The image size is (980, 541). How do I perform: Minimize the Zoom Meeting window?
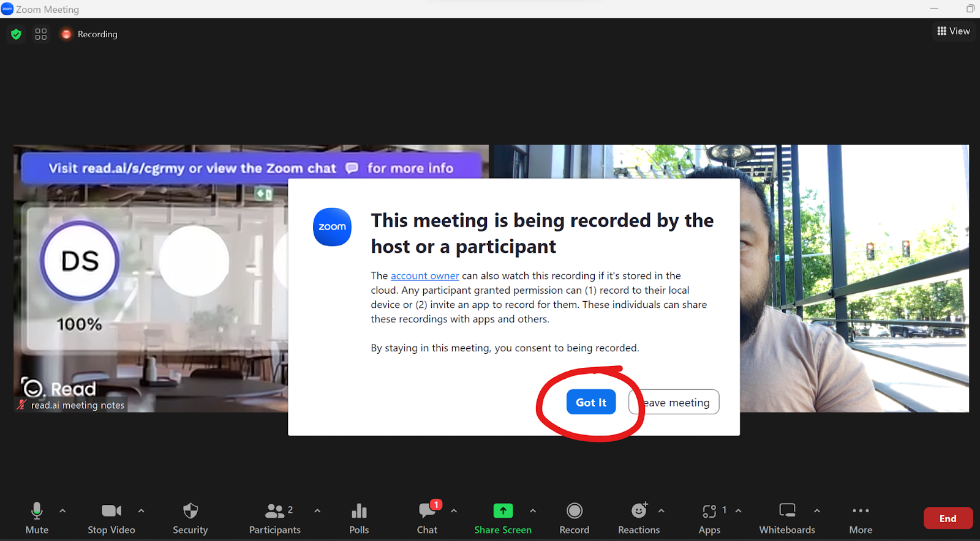coord(934,9)
